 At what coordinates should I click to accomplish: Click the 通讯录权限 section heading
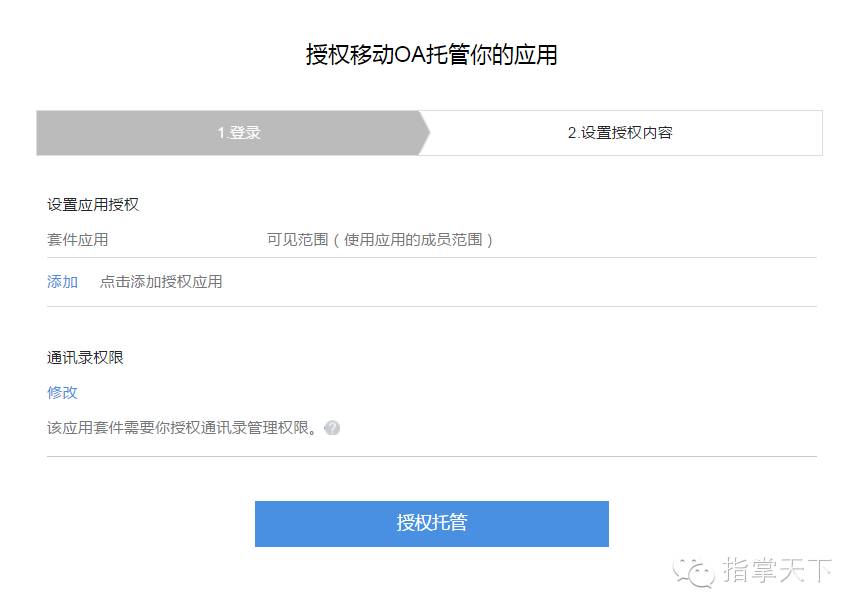pyautogui.click(x=85, y=358)
